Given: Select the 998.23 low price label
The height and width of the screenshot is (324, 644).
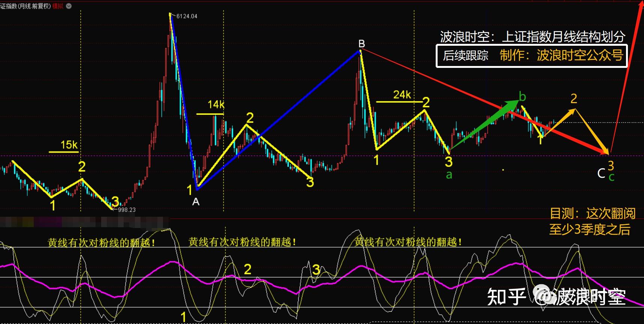Looking at the screenshot, I should click(x=127, y=210).
